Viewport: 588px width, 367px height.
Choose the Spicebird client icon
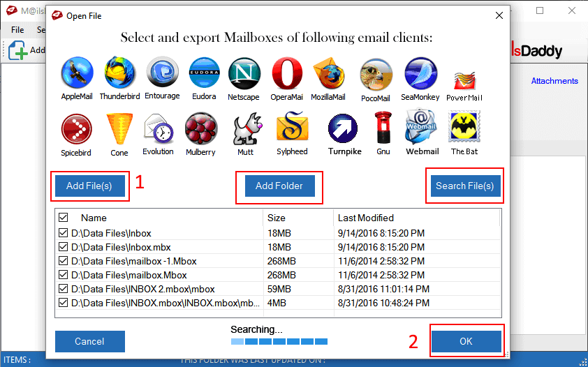[x=77, y=130]
